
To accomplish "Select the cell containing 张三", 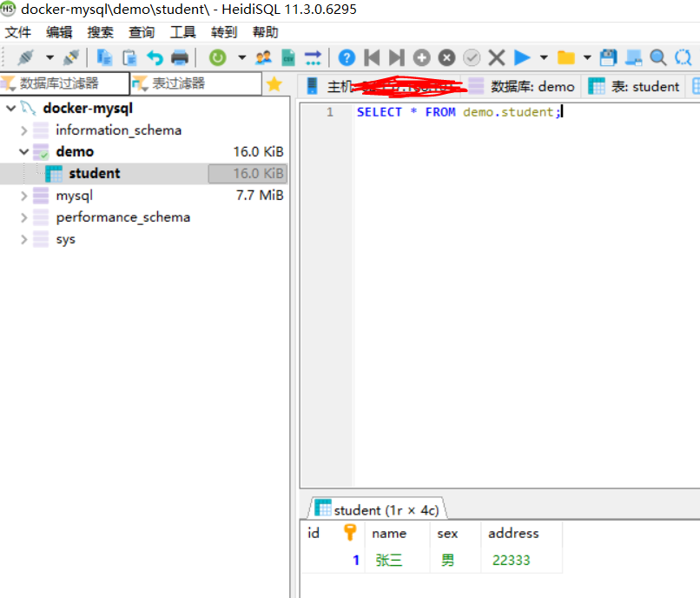I will pyautogui.click(x=397, y=560).
